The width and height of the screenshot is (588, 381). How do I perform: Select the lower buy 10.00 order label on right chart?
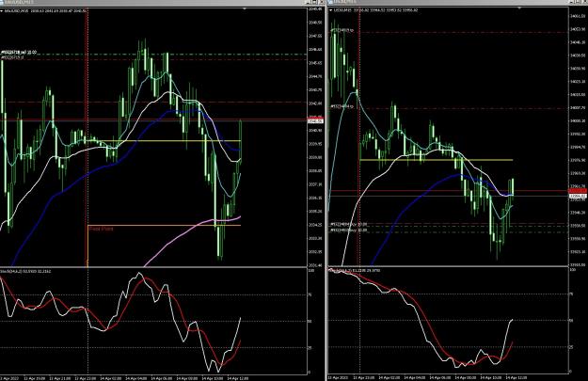[348, 230]
